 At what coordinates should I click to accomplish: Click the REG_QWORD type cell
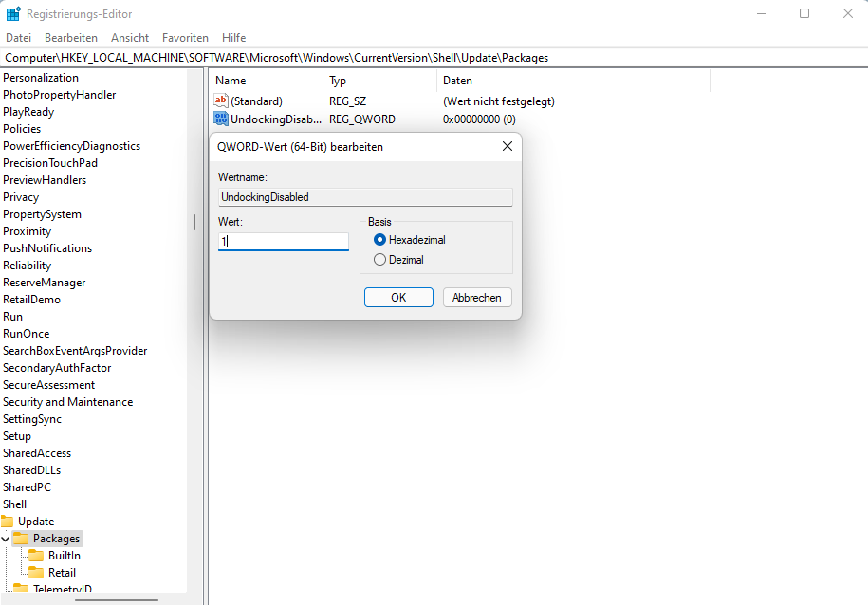point(362,119)
